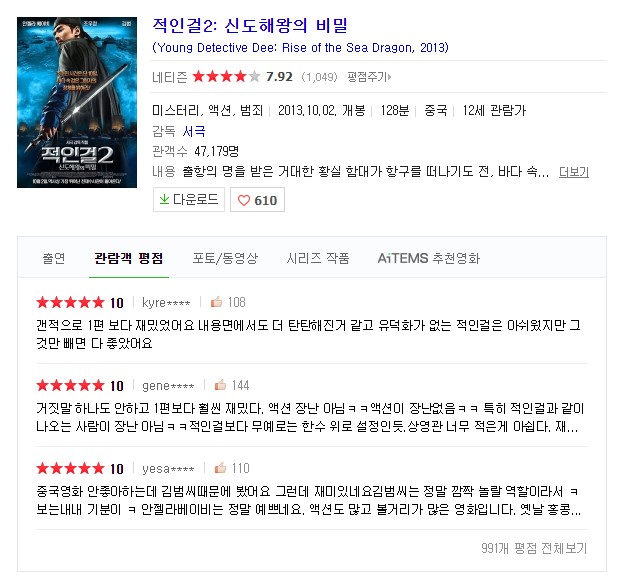Open movie title 적인걸2 link

[250, 25]
